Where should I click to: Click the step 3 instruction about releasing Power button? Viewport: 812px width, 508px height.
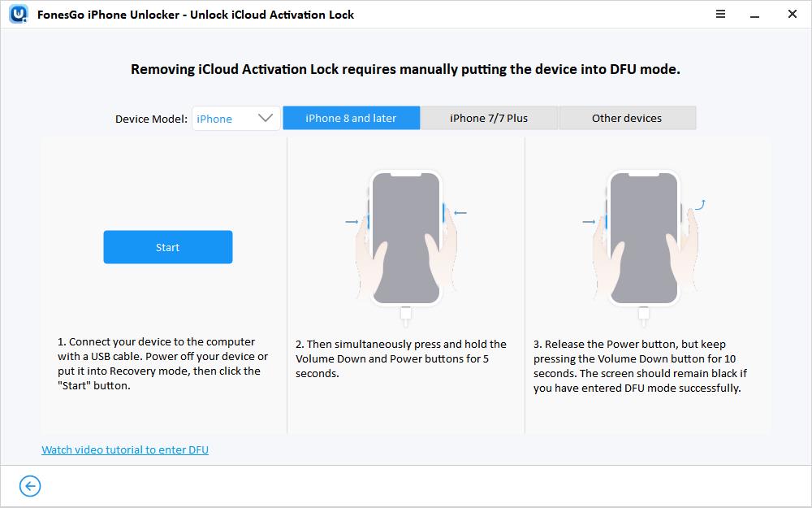click(640, 366)
